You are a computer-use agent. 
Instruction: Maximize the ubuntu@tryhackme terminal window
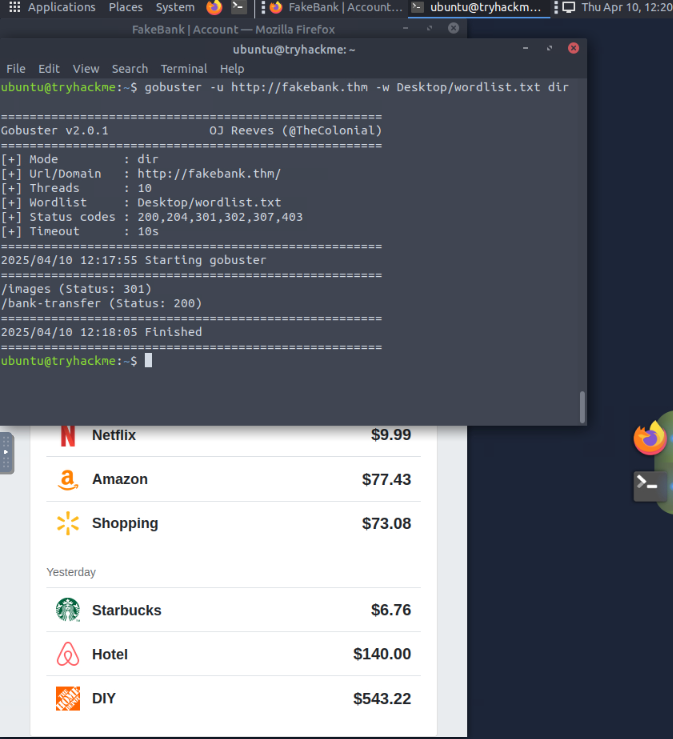coord(549,48)
